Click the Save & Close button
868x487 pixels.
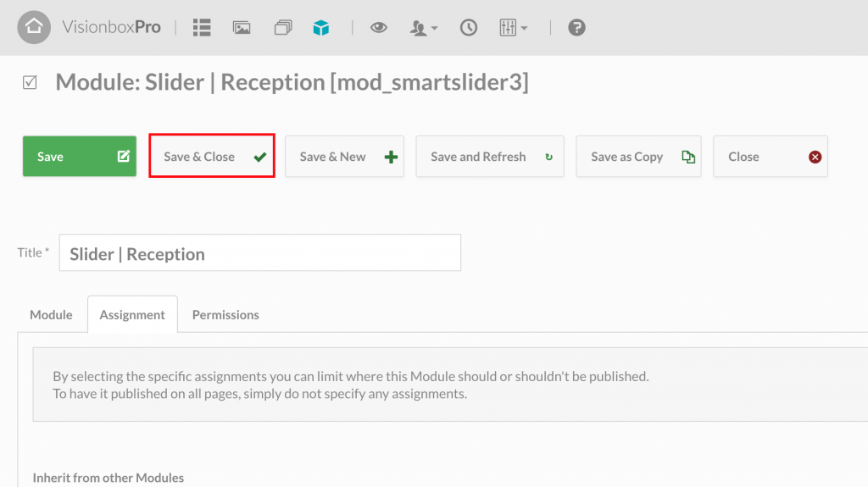[x=212, y=157]
